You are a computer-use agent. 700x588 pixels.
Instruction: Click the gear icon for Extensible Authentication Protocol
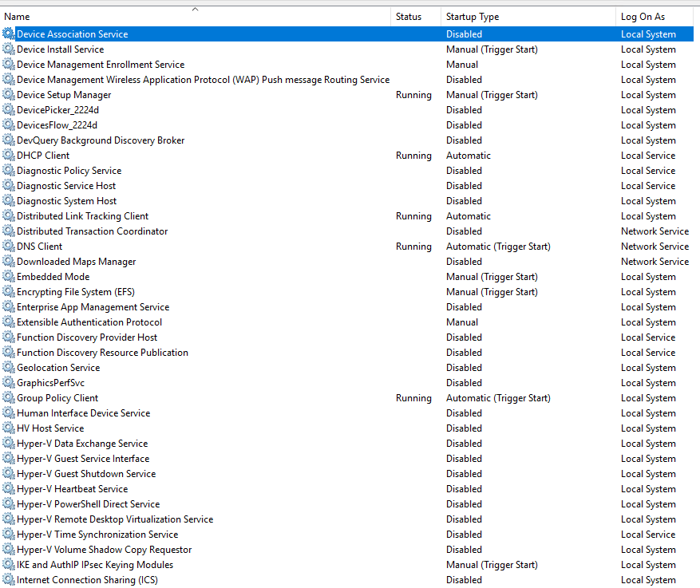click(9, 322)
